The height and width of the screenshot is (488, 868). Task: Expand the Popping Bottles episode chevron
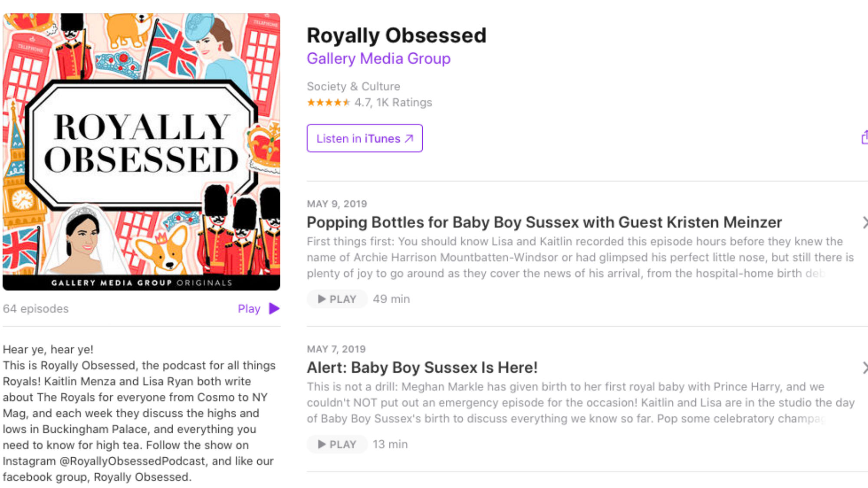[865, 223]
